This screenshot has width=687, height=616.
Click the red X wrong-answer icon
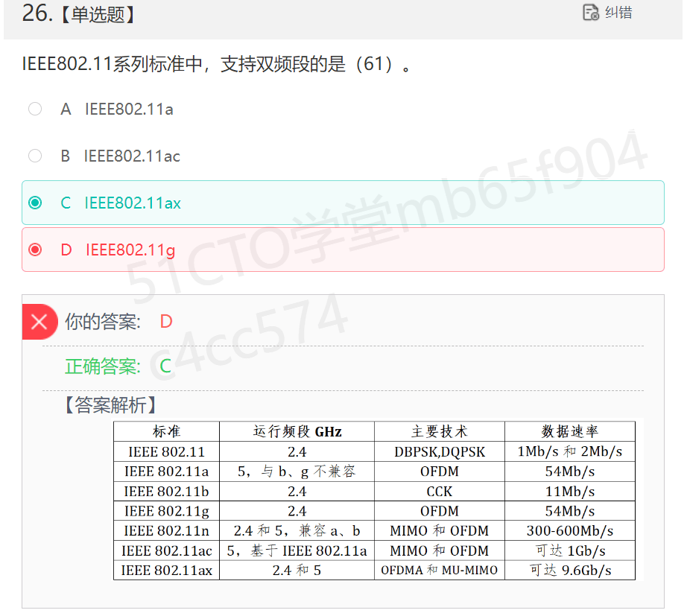tap(40, 322)
